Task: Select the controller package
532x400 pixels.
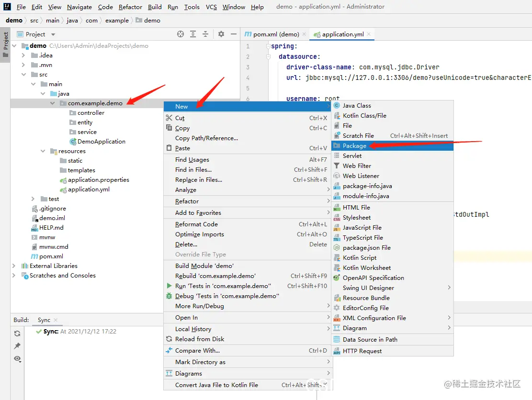Action: (87, 113)
